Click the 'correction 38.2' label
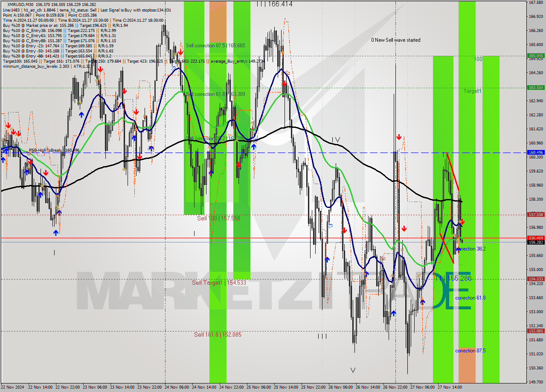546x392 pixels. coord(471,249)
